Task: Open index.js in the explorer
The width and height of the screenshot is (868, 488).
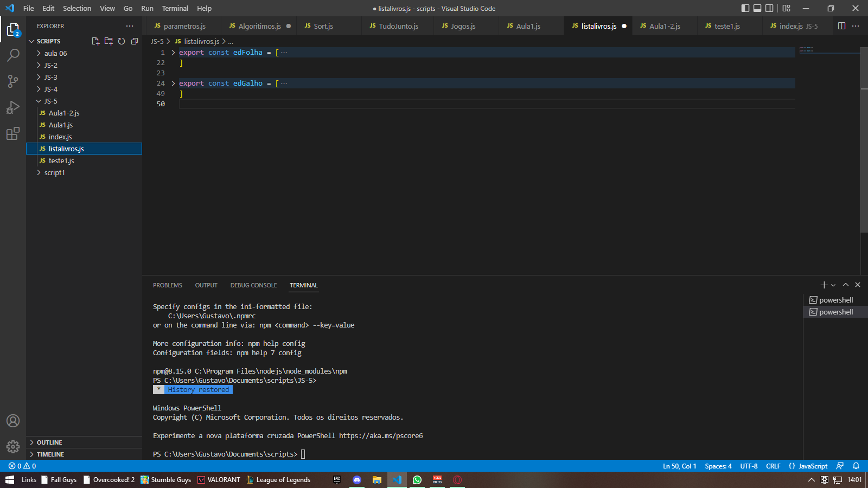Action: coord(84,137)
